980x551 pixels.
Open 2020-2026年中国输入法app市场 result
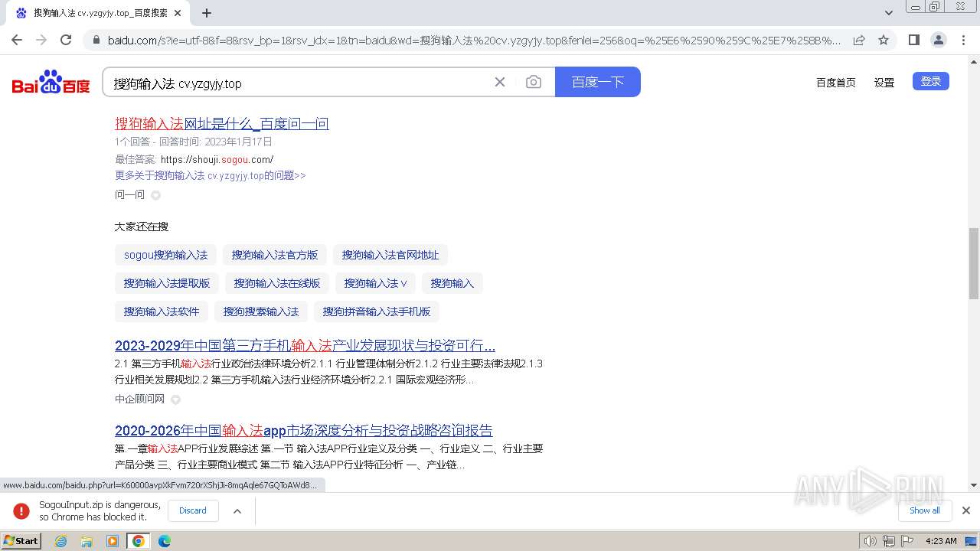[304, 430]
